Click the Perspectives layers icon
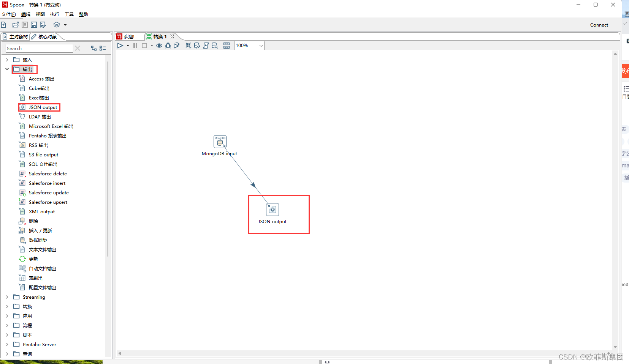Screen dimensions: 629x364 point(57,25)
